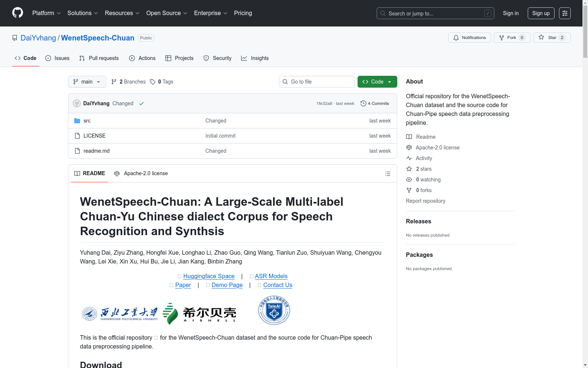Open the Contact Us link

pos(278,285)
